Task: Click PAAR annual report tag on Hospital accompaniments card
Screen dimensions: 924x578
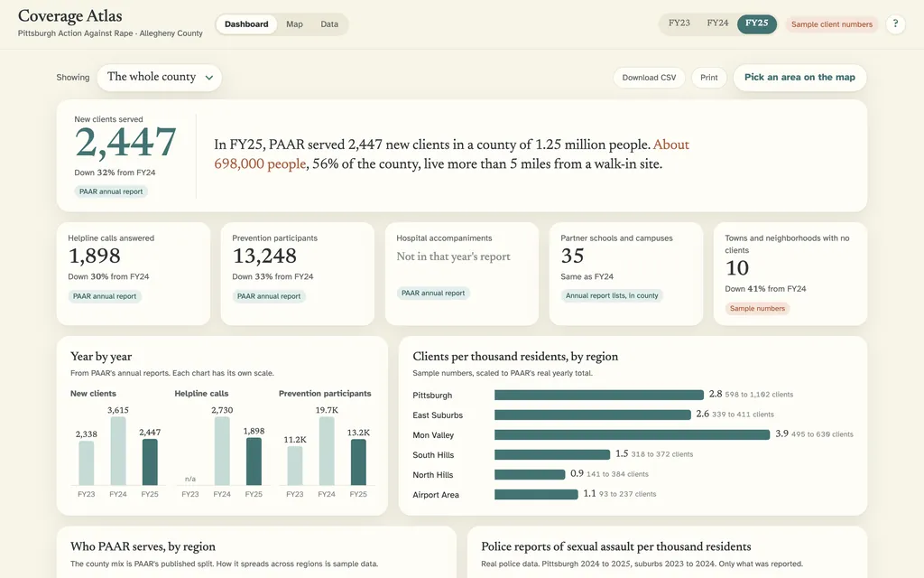Action: point(433,294)
